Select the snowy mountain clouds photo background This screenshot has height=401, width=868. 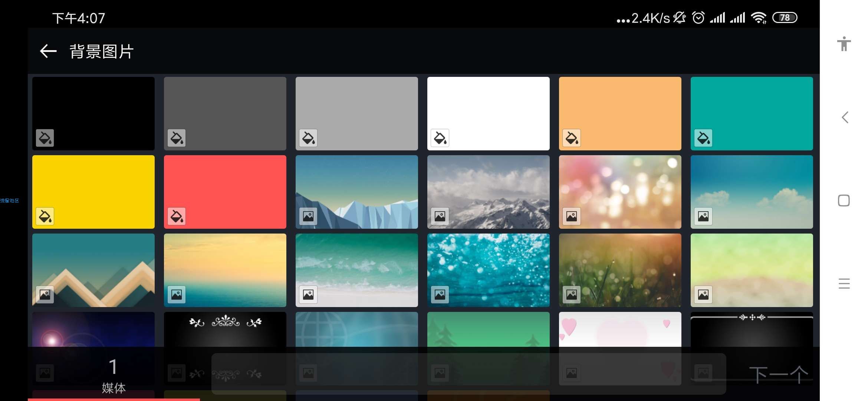[489, 192]
